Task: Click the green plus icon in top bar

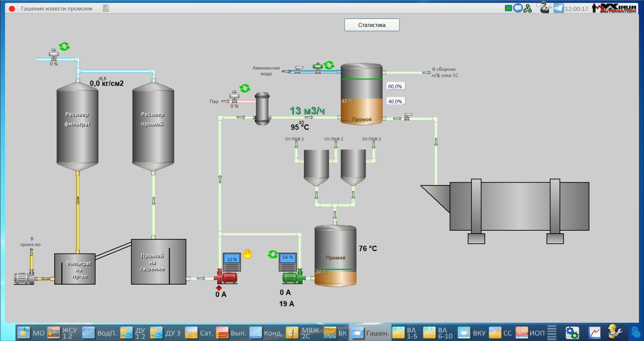Action: coord(508,8)
